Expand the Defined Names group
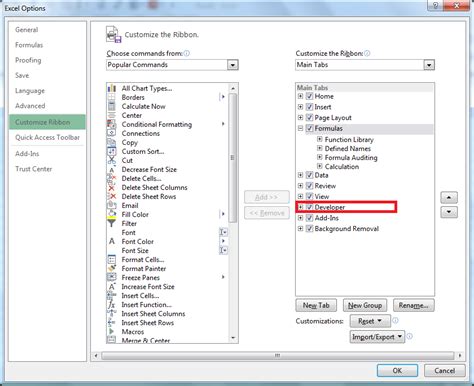 (x=319, y=148)
